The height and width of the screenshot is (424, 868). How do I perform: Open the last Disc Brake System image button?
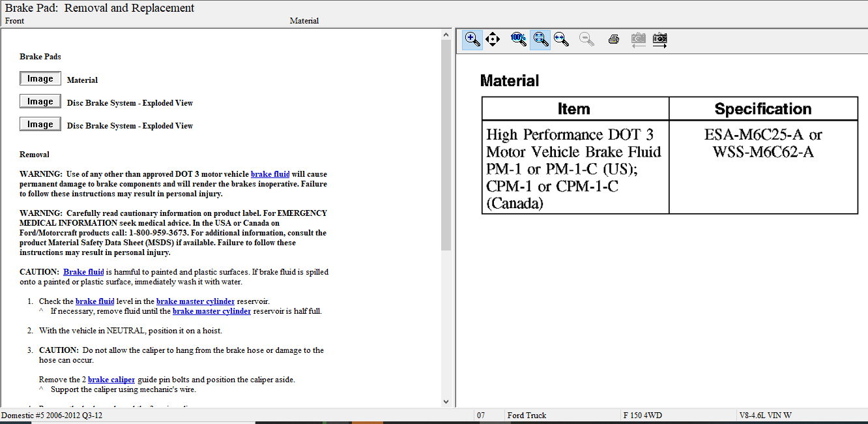coord(40,125)
